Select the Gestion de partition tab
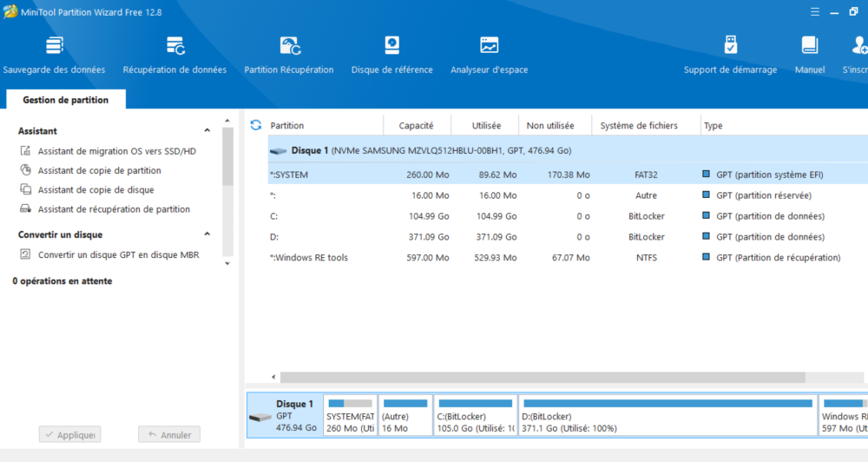This screenshot has height=462, width=868. pyautogui.click(x=66, y=100)
